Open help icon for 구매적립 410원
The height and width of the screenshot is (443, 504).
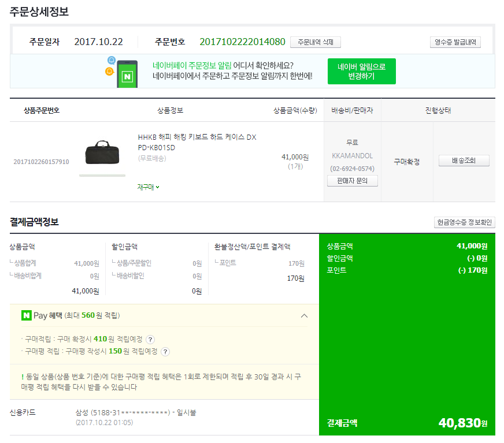click(150, 340)
